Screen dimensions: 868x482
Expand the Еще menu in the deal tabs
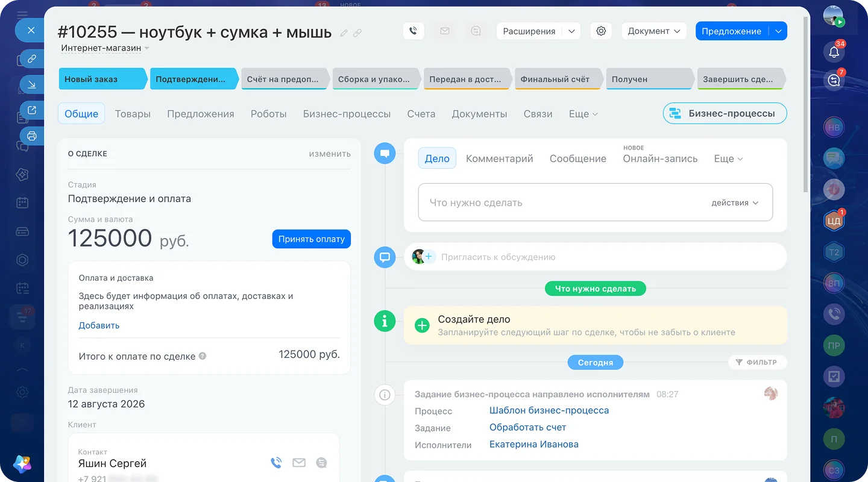(583, 114)
